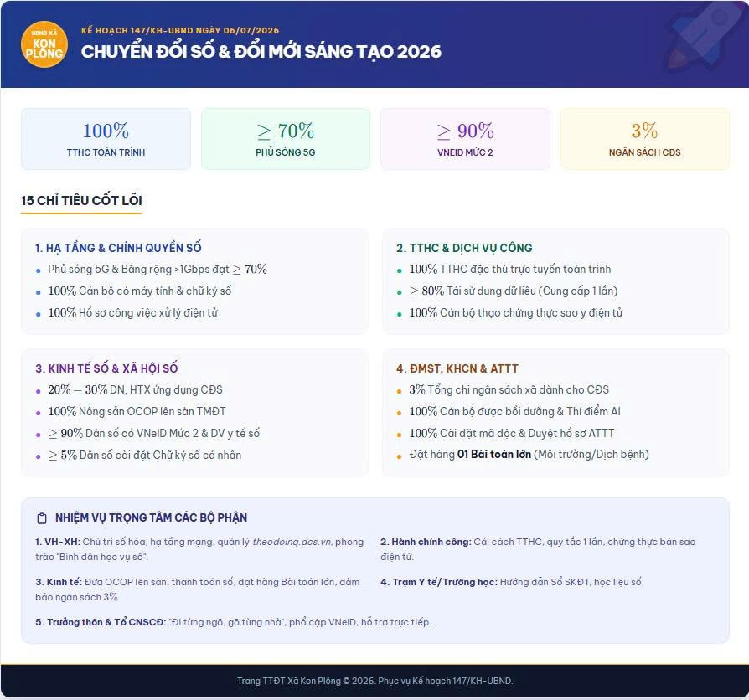The height and width of the screenshot is (700, 749).
Task: Click the Kế hoạch 147/KH-UBND header subtitle
Action: tap(180, 30)
